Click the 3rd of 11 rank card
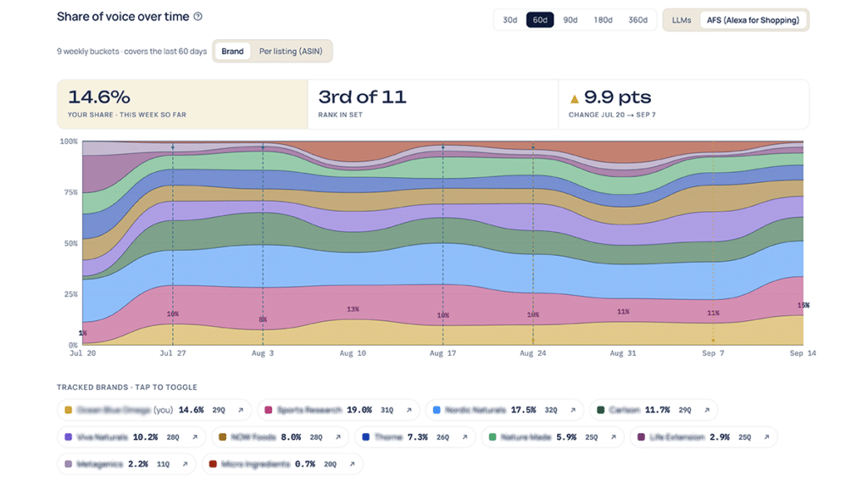 pos(433,104)
